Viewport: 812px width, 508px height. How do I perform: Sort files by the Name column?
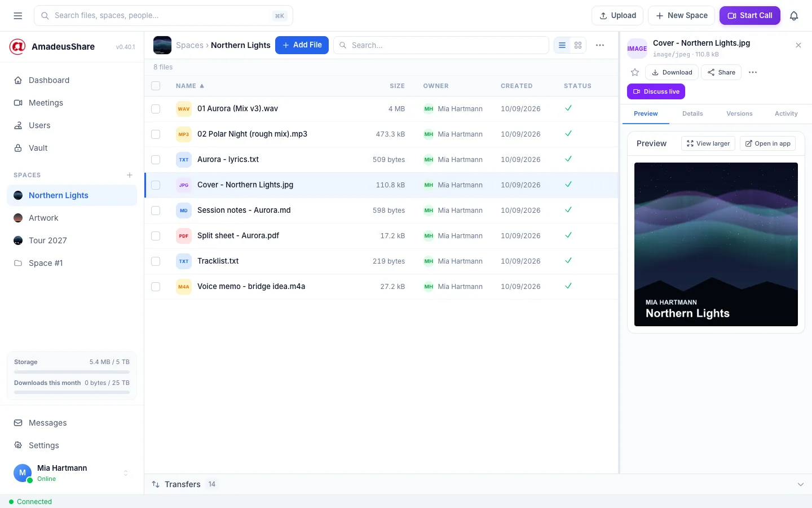click(190, 86)
